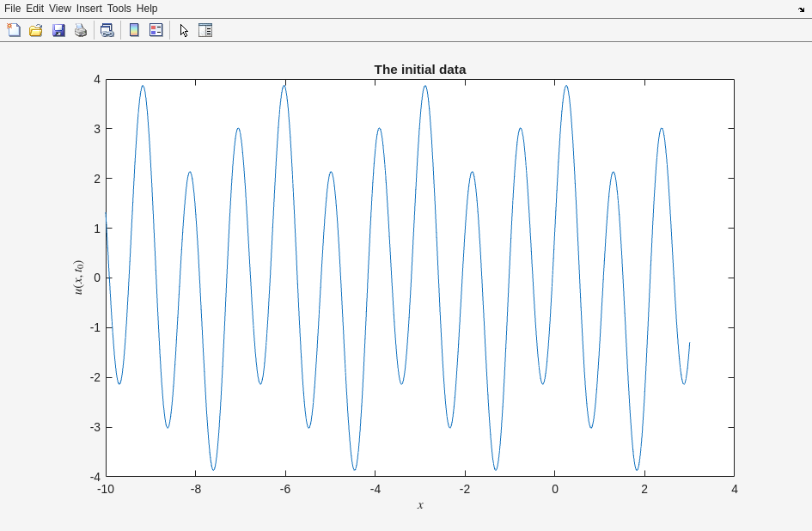The width and height of the screenshot is (812, 531).
Task: Click the dock arrow in the top-right corner
Action: click(801, 9)
